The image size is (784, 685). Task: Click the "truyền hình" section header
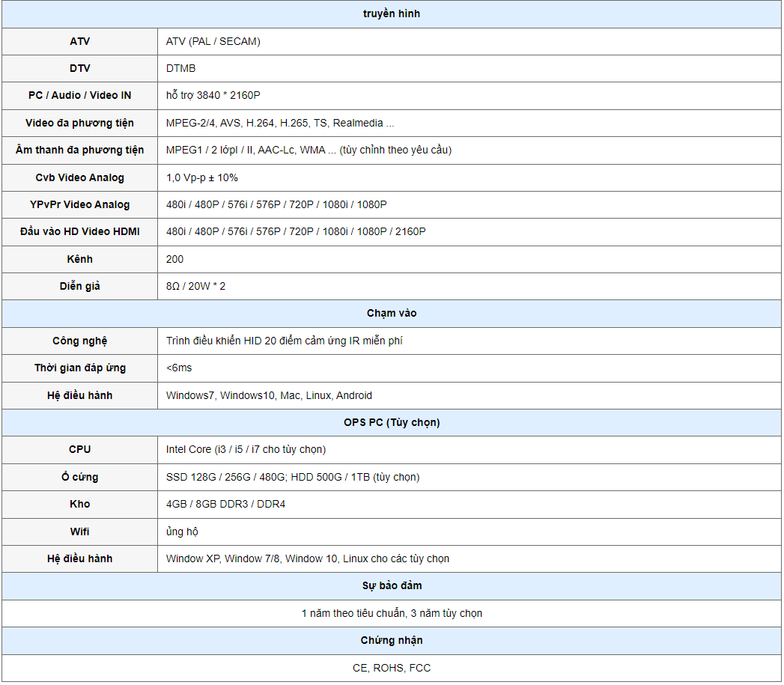(x=392, y=14)
